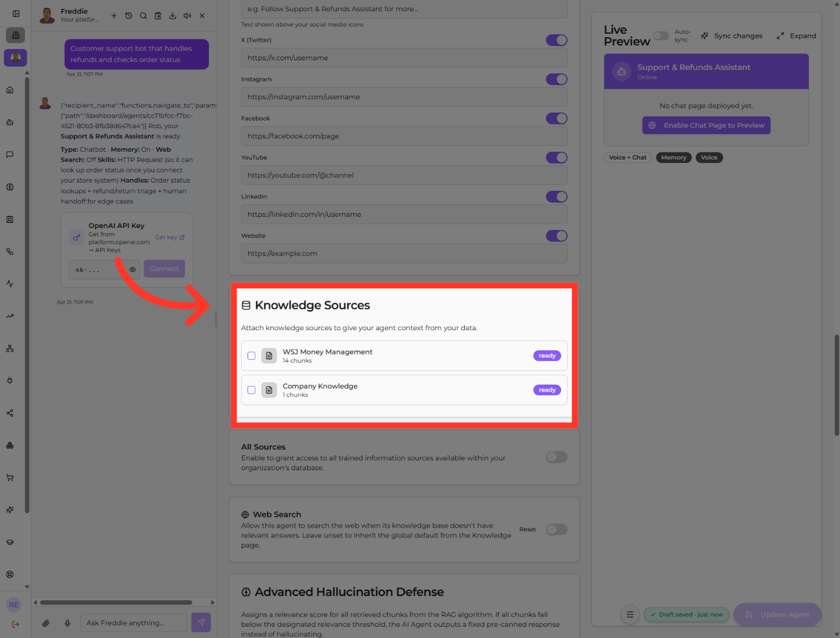Open the chat bubble icon in sidebar
The image size is (840, 638).
click(x=10, y=155)
